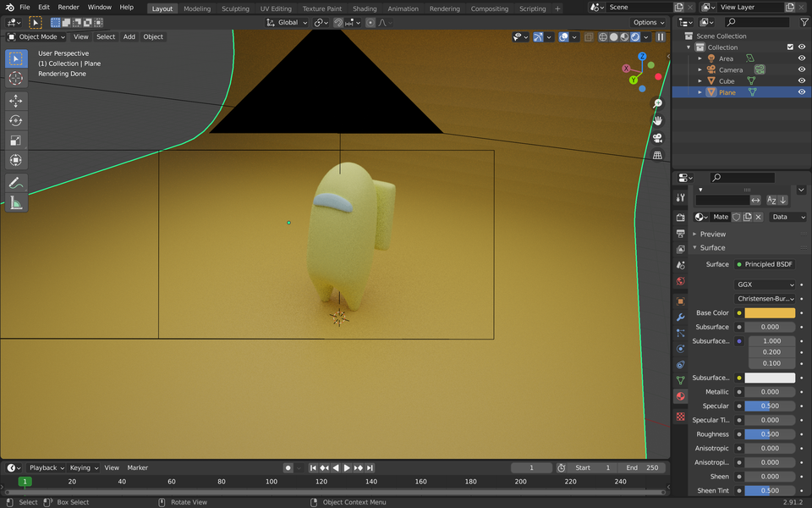Open the Data link dropdown
The height and width of the screenshot is (508, 812).
point(788,217)
